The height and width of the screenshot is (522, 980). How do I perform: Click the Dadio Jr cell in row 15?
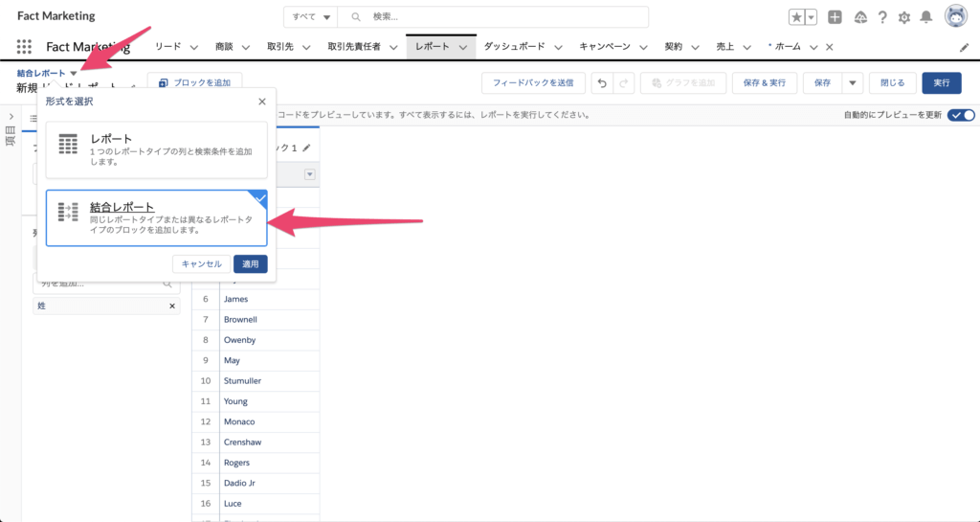coord(269,484)
